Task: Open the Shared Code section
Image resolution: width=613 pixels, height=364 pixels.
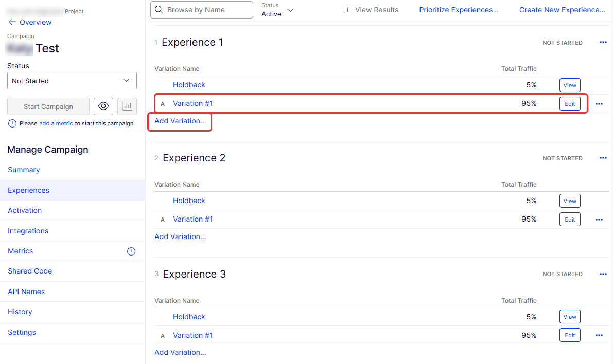Action: click(30, 271)
